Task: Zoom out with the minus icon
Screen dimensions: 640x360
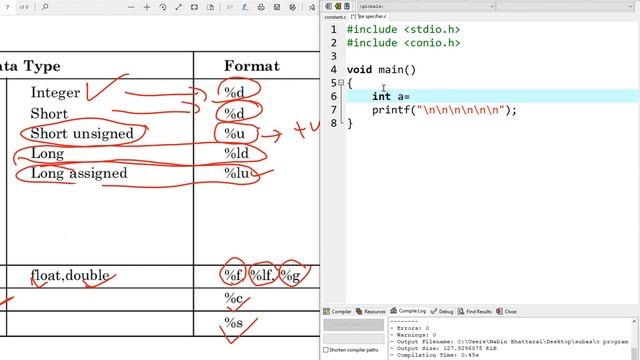Action: pyautogui.click(x=131, y=7)
